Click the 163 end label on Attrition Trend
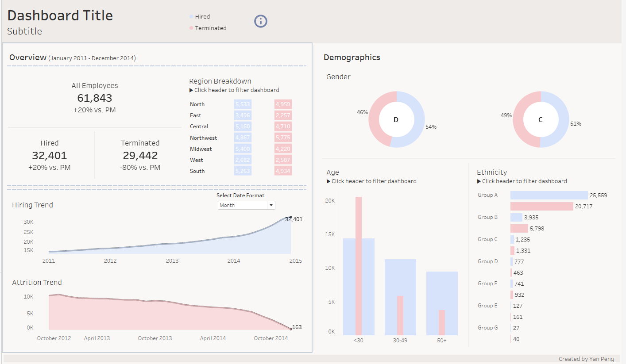Viewport: 626px width, 364px height. coord(297,327)
